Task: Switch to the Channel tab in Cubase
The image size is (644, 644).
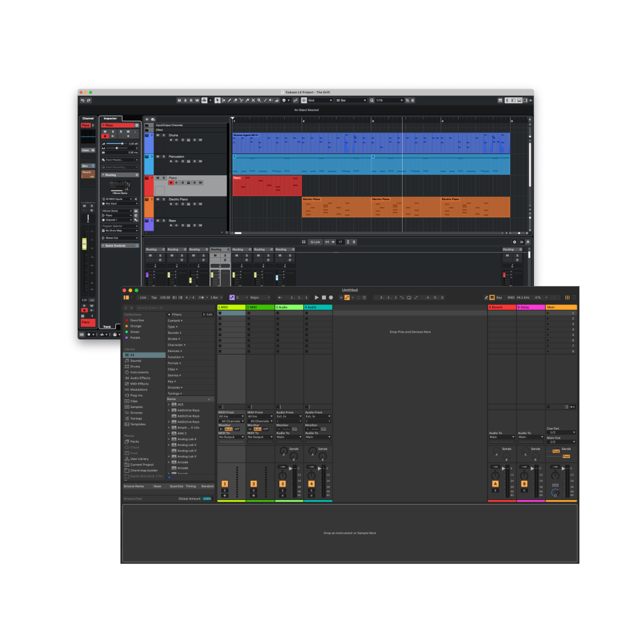Action: click(88, 119)
